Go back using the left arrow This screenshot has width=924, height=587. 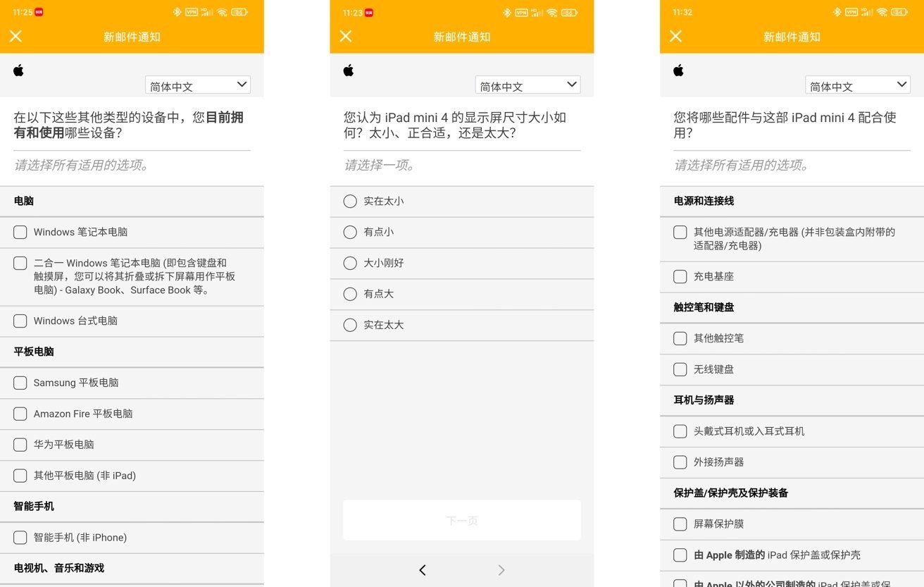coord(423,570)
